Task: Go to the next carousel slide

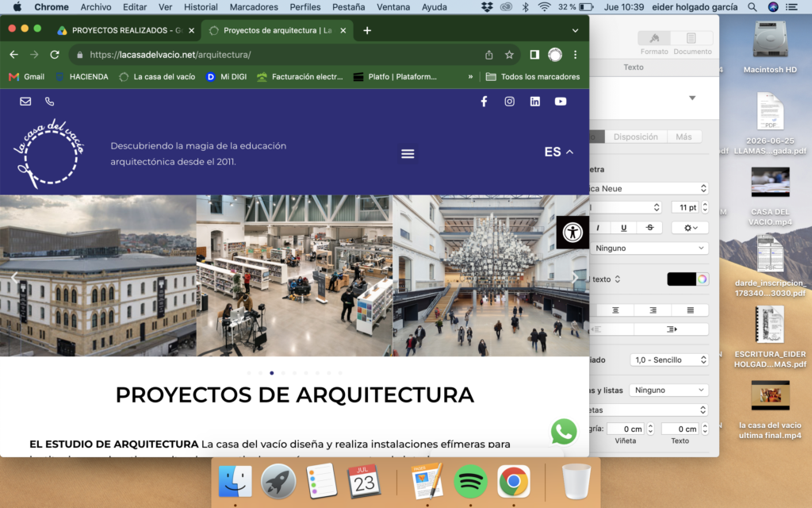Action: click(x=574, y=277)
